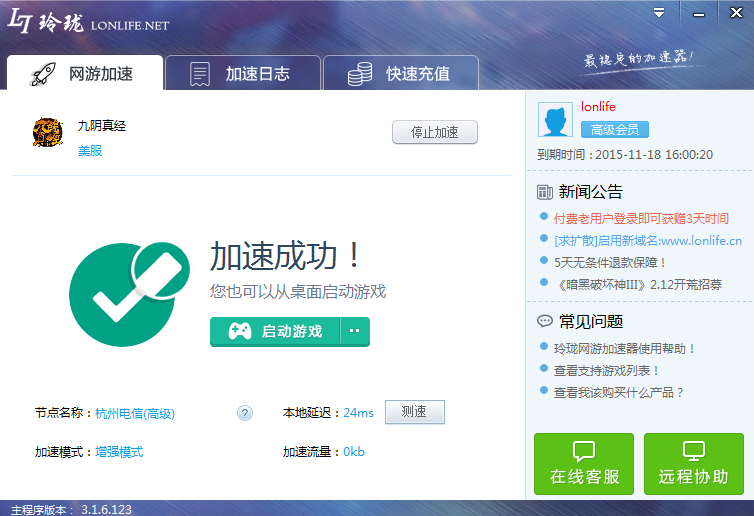Click the large green success checkmark icon
Viewport: 754px width, 516px height.
coord(125,292)
